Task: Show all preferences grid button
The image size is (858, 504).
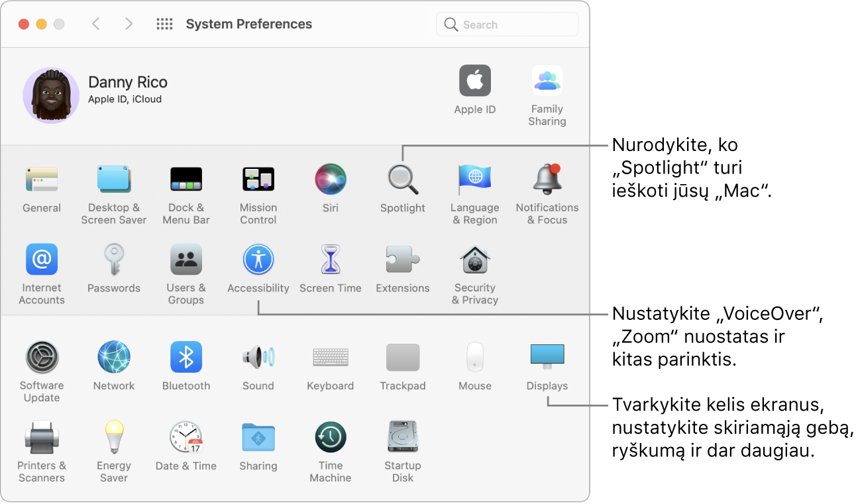Action: click(x=164, y=25)
